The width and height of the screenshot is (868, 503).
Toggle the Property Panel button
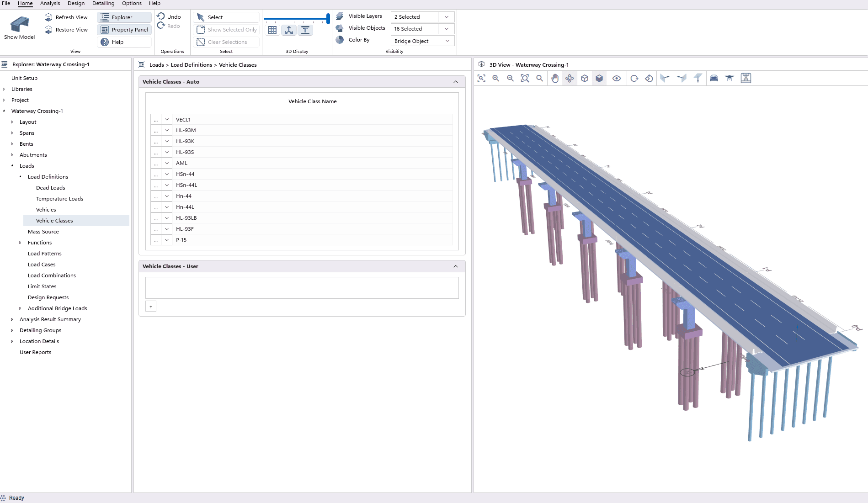tap(124, 30)
